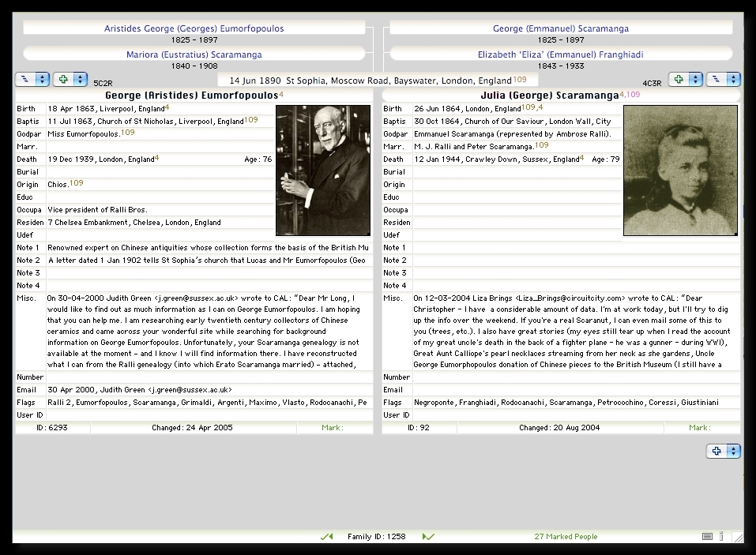Click the marriage date and place field
756x555 pixels.
pos(378,81)
